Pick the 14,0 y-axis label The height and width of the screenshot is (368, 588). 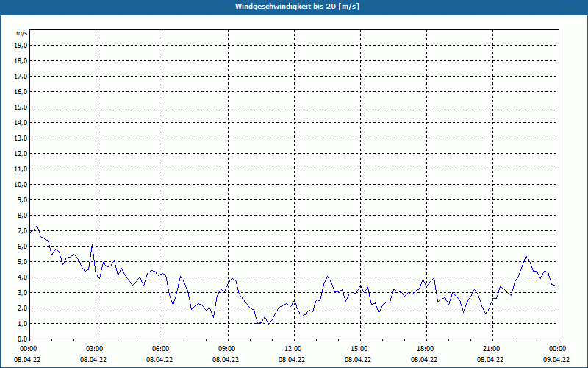[21, 122]
